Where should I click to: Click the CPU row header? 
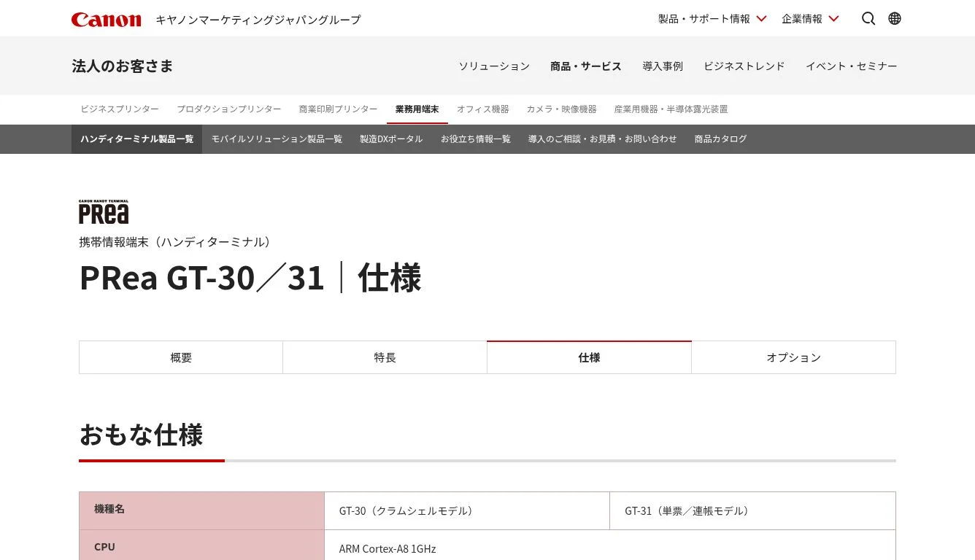201,546
